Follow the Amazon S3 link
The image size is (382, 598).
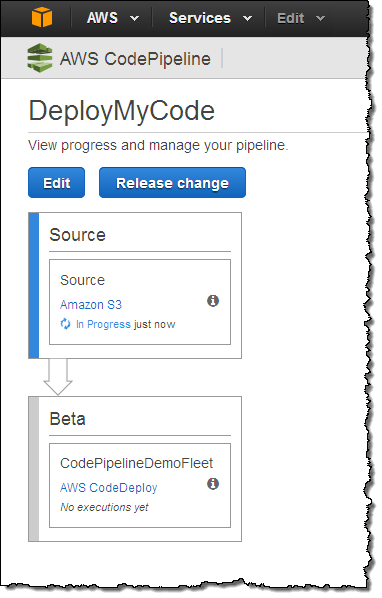point(91,305)
